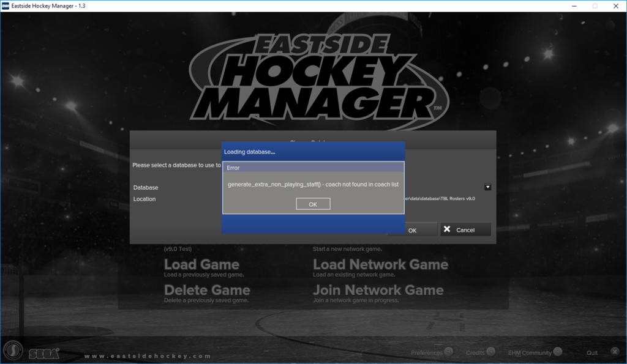Select Join Network Game
The height and width of the screenshot is (364, 627).
pos(378,290)
